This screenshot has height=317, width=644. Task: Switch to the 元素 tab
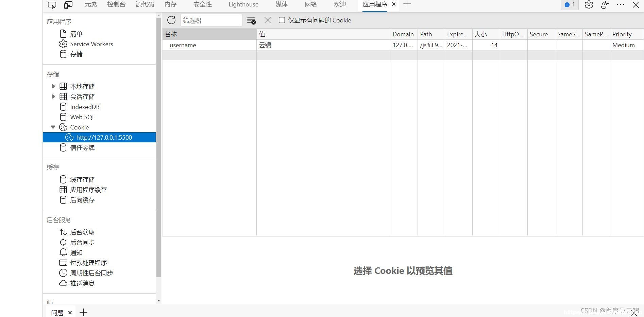(x=91, y=4)
